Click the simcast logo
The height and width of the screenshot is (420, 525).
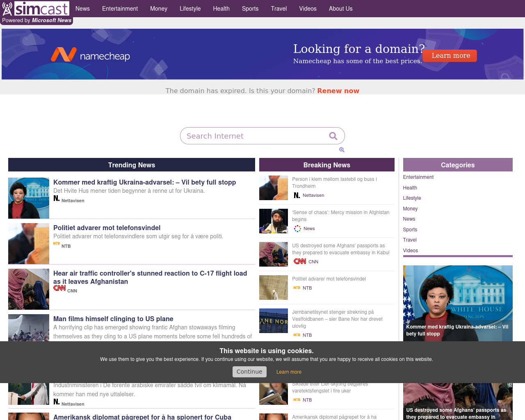point(36,9)
